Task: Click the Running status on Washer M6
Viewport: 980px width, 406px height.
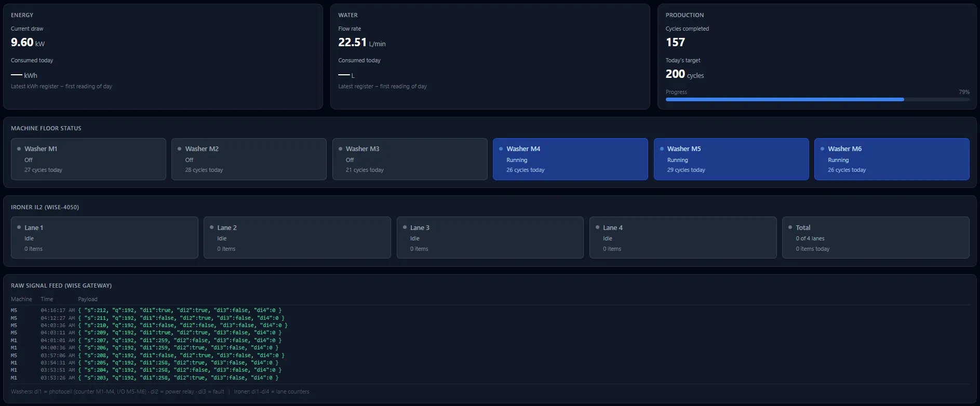Action: pyautogui.click(x=838, y=160)
